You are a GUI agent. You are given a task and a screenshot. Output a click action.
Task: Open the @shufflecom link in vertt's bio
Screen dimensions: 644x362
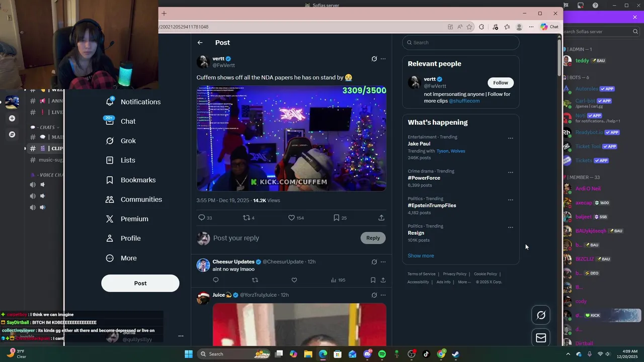(x=464, y=101)
